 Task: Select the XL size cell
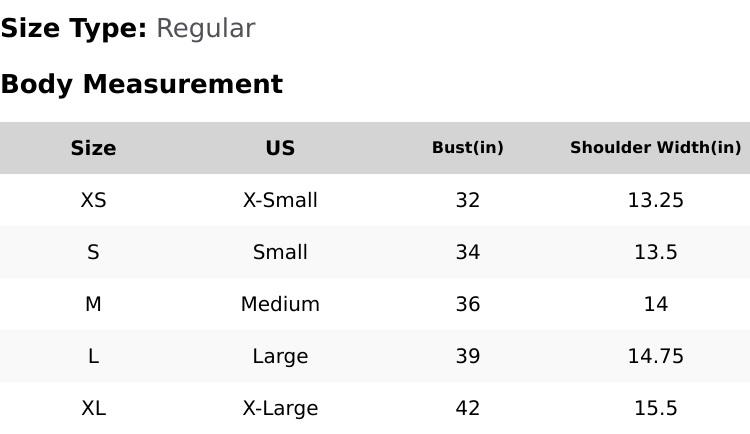coord(93,408)
